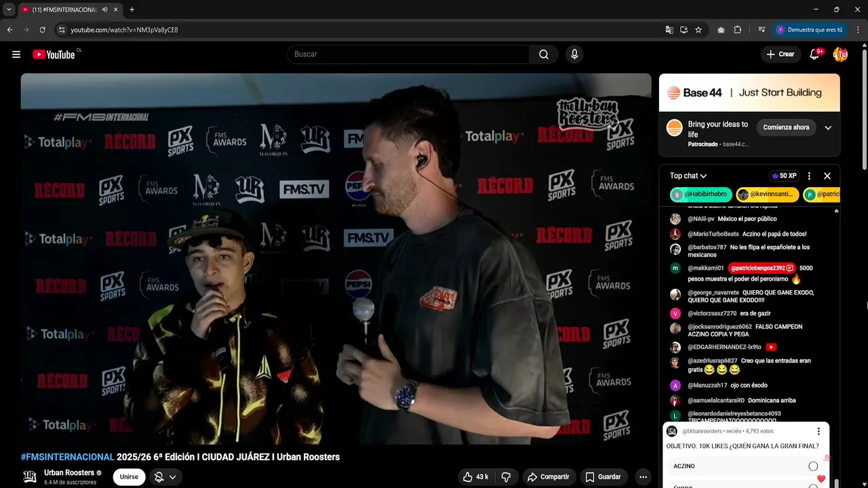The height and width of the screenshot is (488, 868).
Task: Open the tab search dropdown arrow
Action: click(9, 9)
